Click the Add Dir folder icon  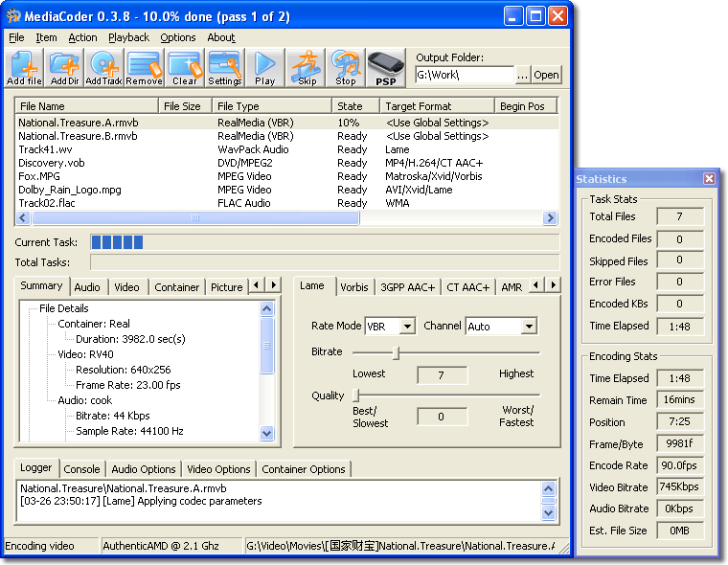(64, 68)
